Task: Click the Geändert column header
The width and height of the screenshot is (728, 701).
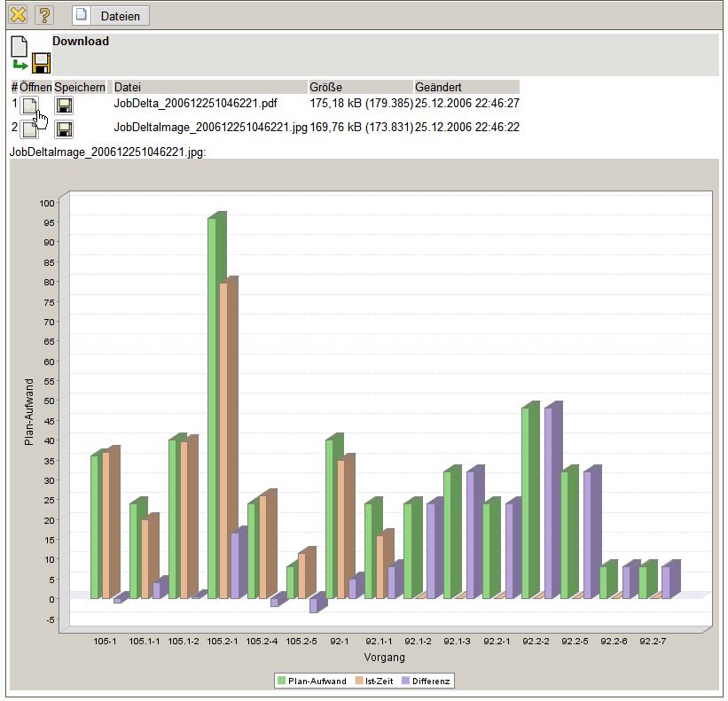Action: [x=466, y=87]
